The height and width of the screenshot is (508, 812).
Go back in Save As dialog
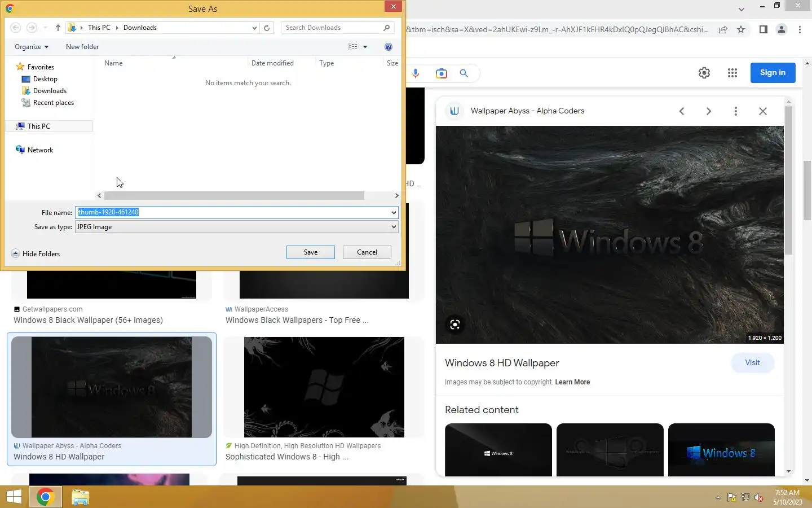click(x=16, y=28)
